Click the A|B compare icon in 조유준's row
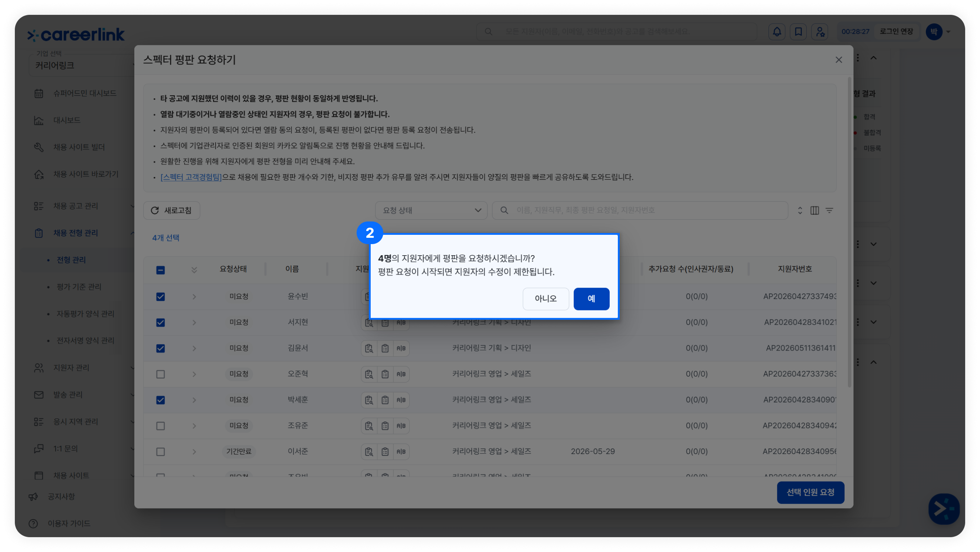Screen dimensions: 980x552 click(401, 426)
